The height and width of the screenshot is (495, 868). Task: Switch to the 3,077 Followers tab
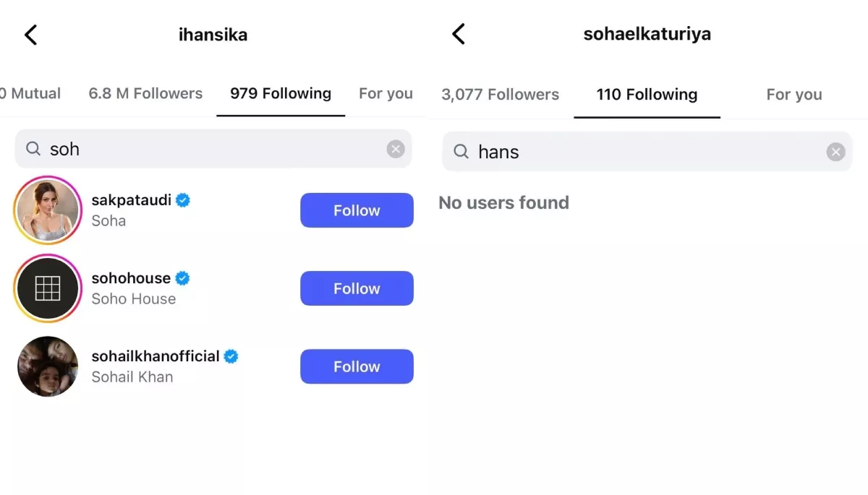(x=500, y=95)
